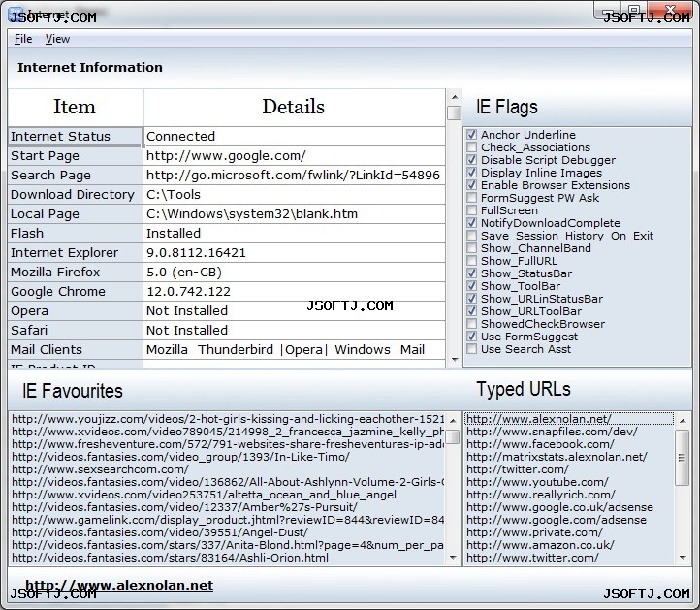The width and height of the screenshot is (700, 610).
Task: Select Internet Explorer version 9.0.8112.16421
Action: 294,253
